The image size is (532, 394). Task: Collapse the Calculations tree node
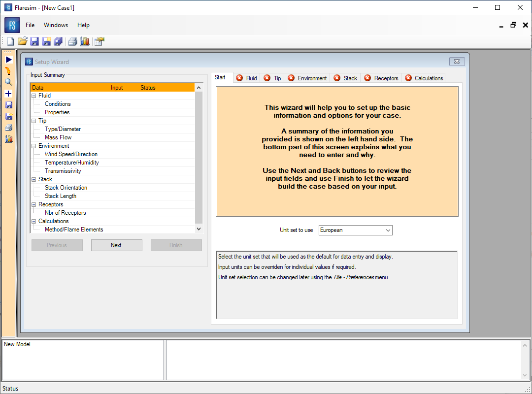coord(34,221)
